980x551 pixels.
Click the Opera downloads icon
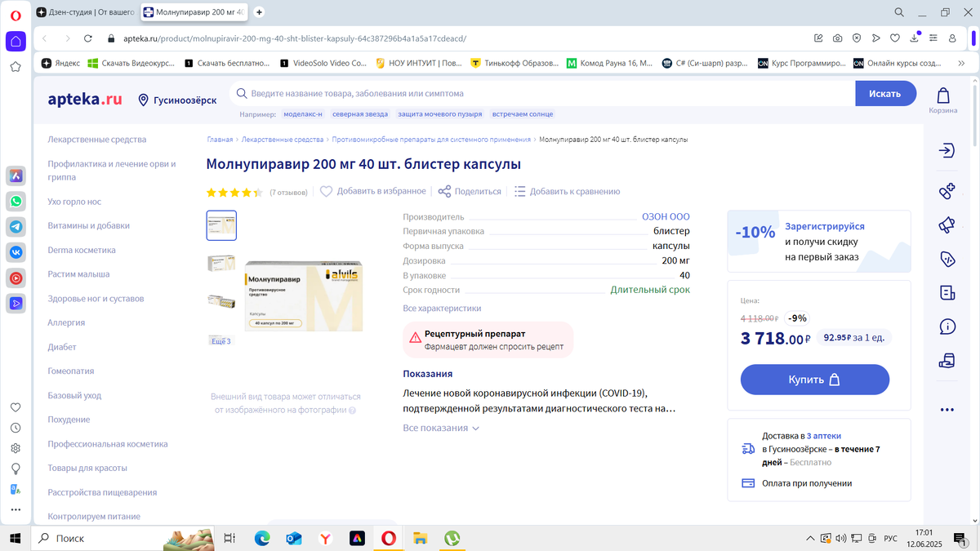pyautogui.click(x=914, y=38)
